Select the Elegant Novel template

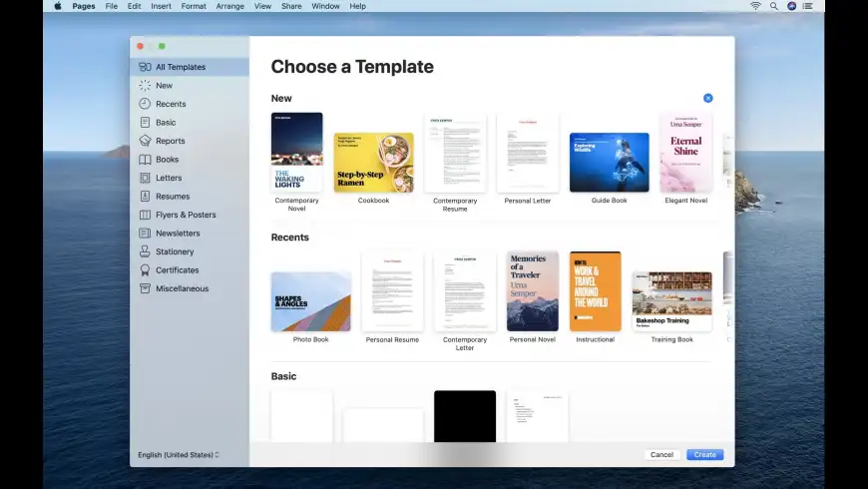click(x=685, y=153)
